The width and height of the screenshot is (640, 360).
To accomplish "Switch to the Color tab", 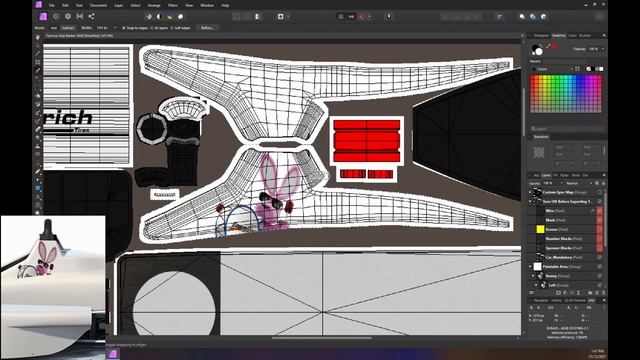I will (573, 36).
